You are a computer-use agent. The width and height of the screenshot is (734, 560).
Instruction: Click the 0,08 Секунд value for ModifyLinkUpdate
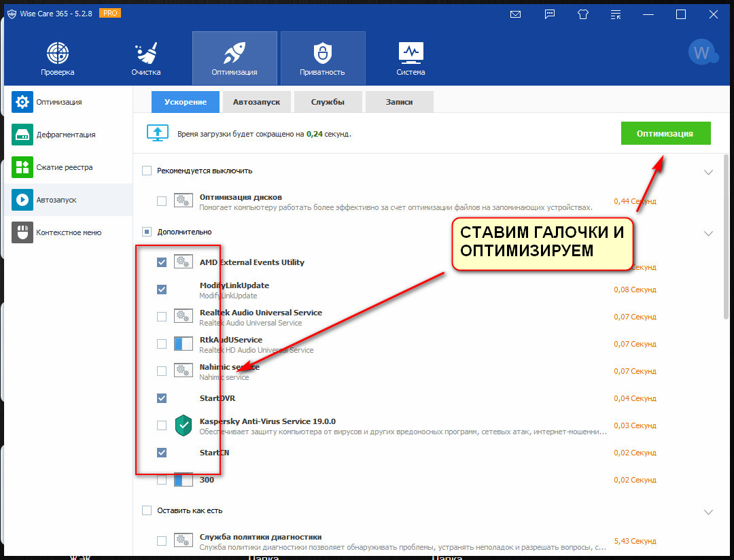[x=635, y=290]
